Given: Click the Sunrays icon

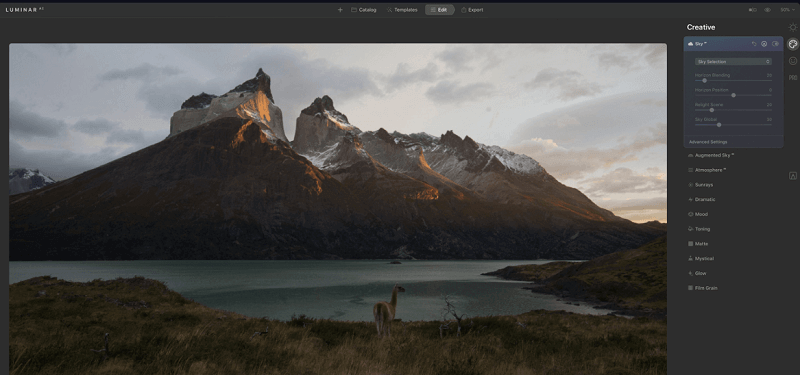Looking at the screenshot, I should tap(690, 185).
